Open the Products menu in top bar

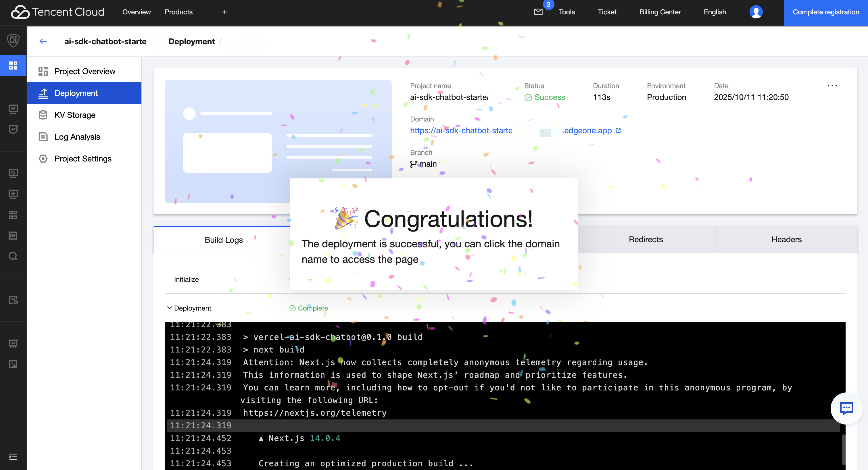click(x=178, y=12)
